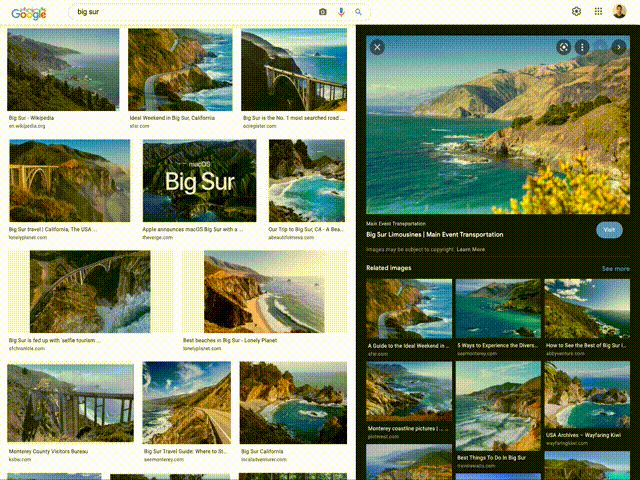Click the Main Event Transportation source label
This screenshot has height=480, width=640.
pyautogui.click(x=396, y=224)
